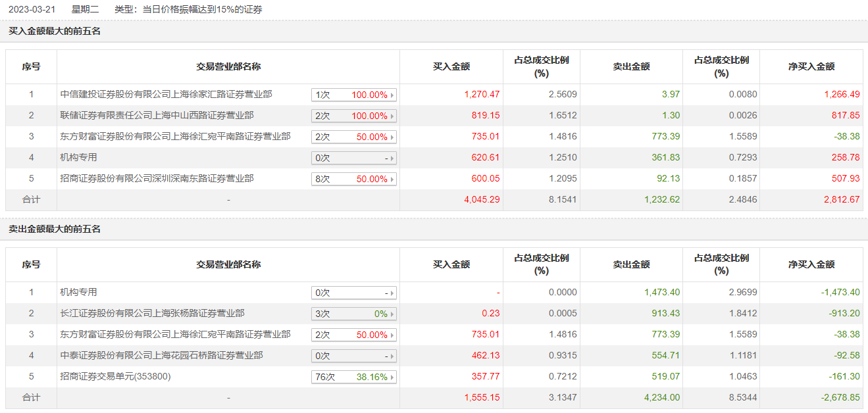868x413 pixels.
Task: Open 2次 50.00% box for 东方财富 in sell table
Action: (x=354, y=335)
